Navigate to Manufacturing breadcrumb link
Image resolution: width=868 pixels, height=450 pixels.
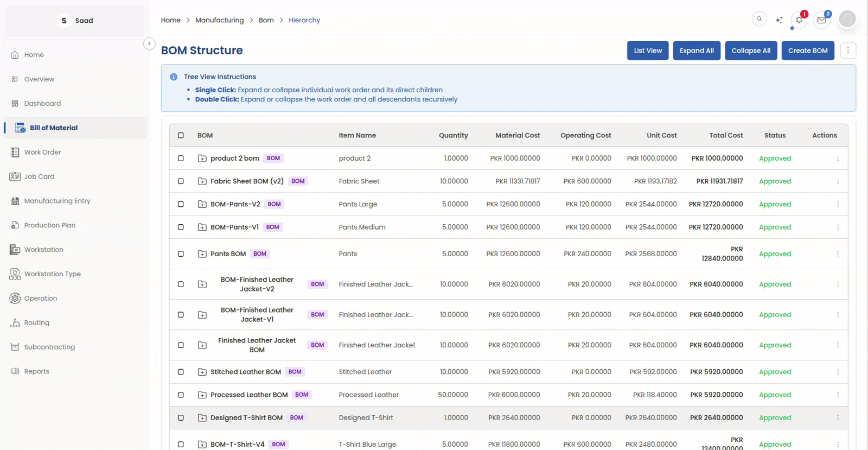[219, 20]
